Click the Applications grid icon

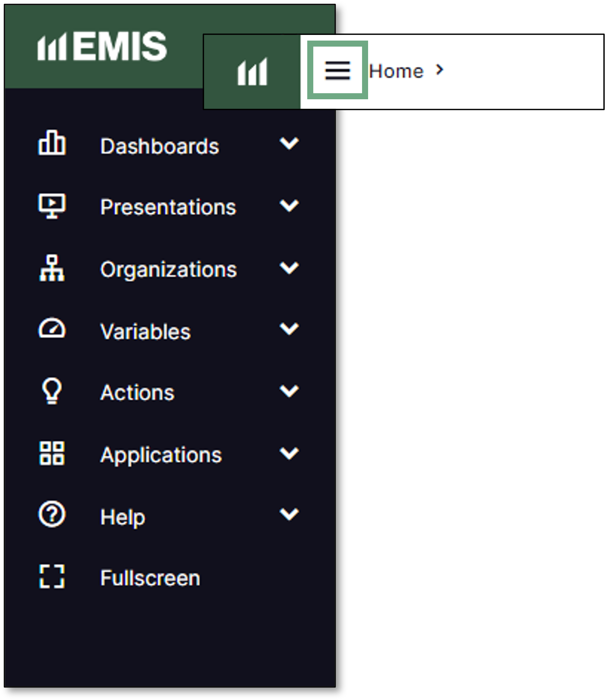click(x=52, y=453)
